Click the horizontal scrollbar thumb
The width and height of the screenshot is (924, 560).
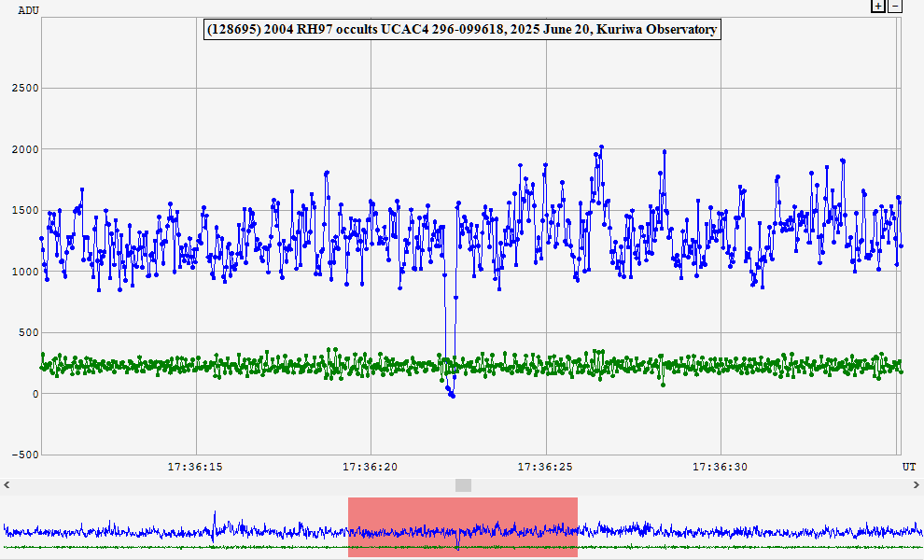coord(463,484)
